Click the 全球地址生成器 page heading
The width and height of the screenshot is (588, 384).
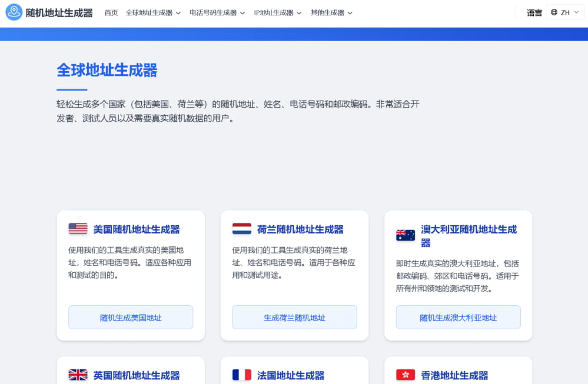pos(107,70)
